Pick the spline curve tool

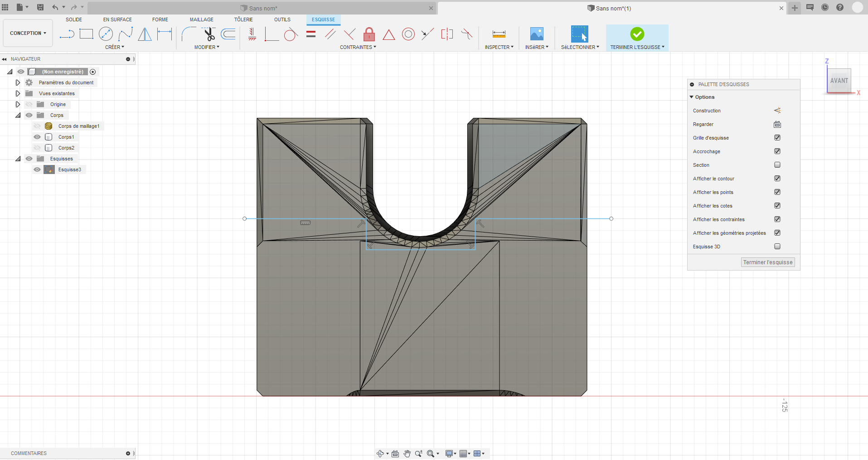pos(125,34)
